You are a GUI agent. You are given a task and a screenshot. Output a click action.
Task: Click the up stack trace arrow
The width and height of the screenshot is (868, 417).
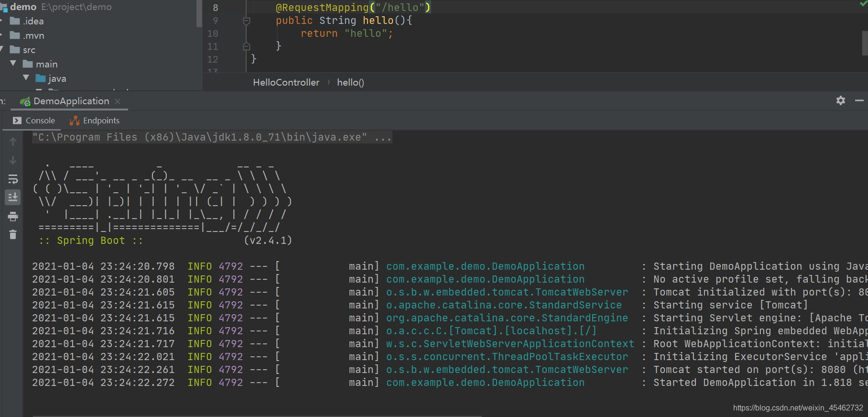tap(13, 142)
